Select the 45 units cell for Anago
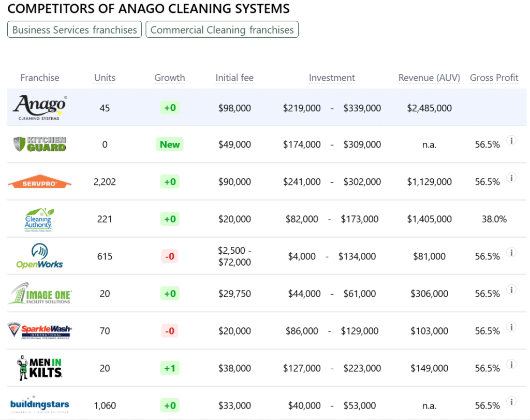Viewport: 530px width, 420px height. pyautogui.click(x=105, y=108)
